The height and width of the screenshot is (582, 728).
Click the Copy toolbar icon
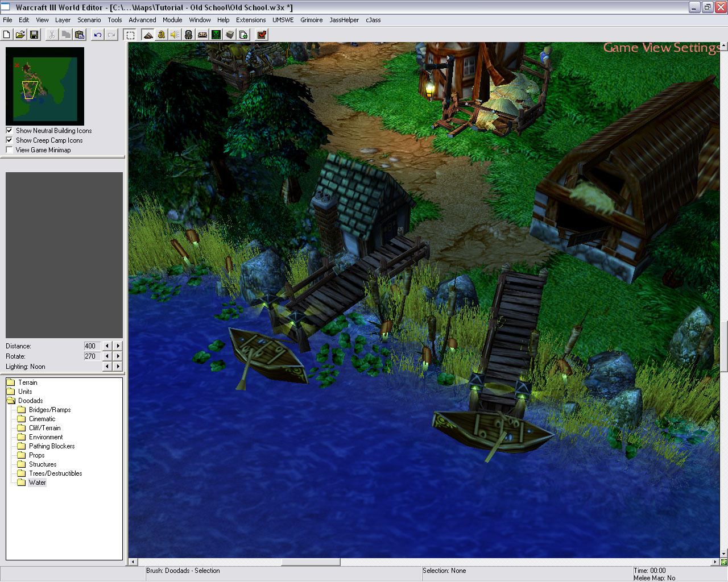(x=66, y=35)
